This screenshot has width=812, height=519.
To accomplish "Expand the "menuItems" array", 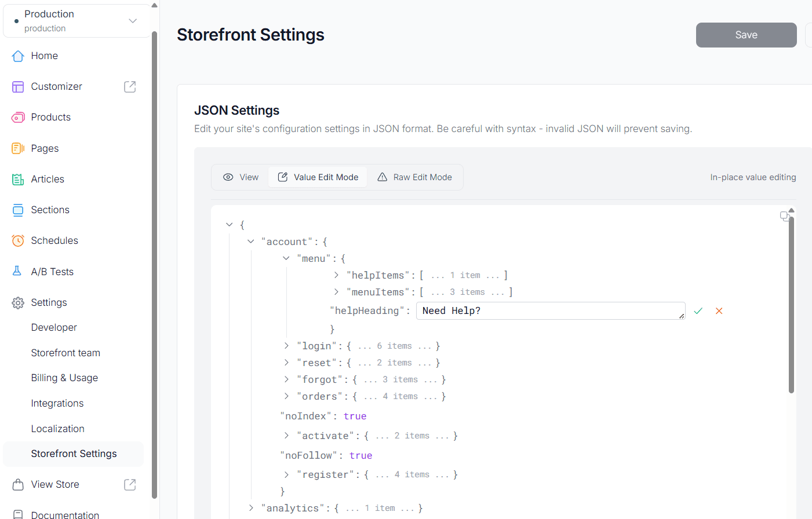I will (336, 292).
